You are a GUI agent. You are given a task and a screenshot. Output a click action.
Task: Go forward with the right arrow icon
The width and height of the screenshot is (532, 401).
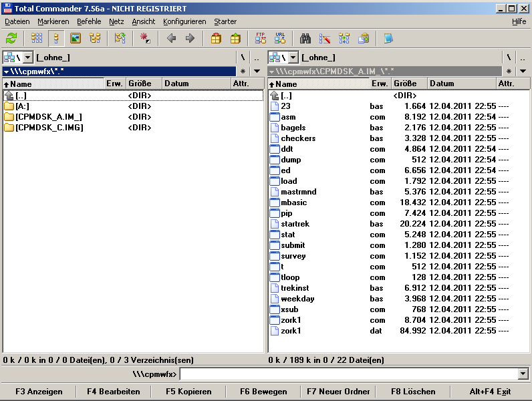point(190,38)
